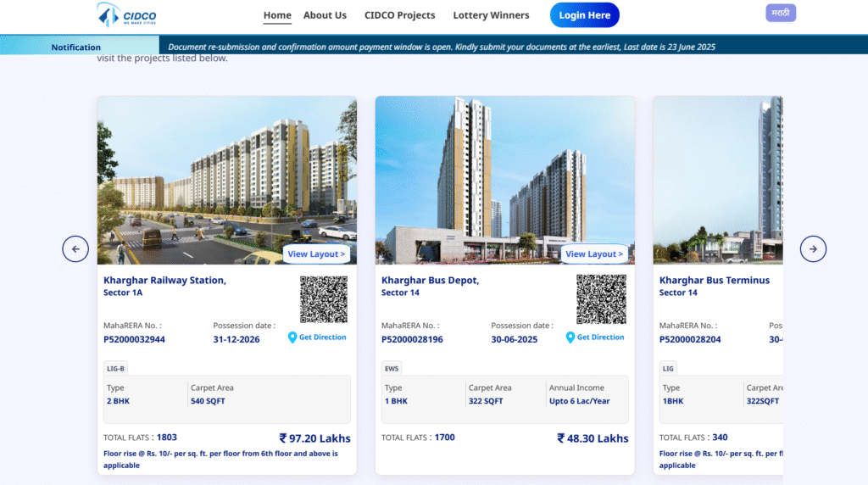The height and width of the screenshot is (485, 868).
Task: Open the Home menu item
Action: click(x=277, y=15)
